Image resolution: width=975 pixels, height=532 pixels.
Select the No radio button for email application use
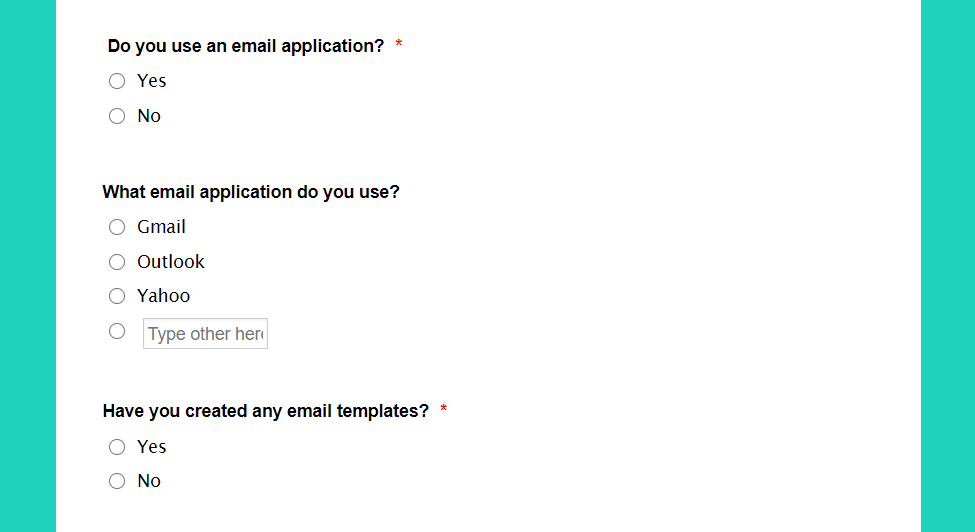117,116
